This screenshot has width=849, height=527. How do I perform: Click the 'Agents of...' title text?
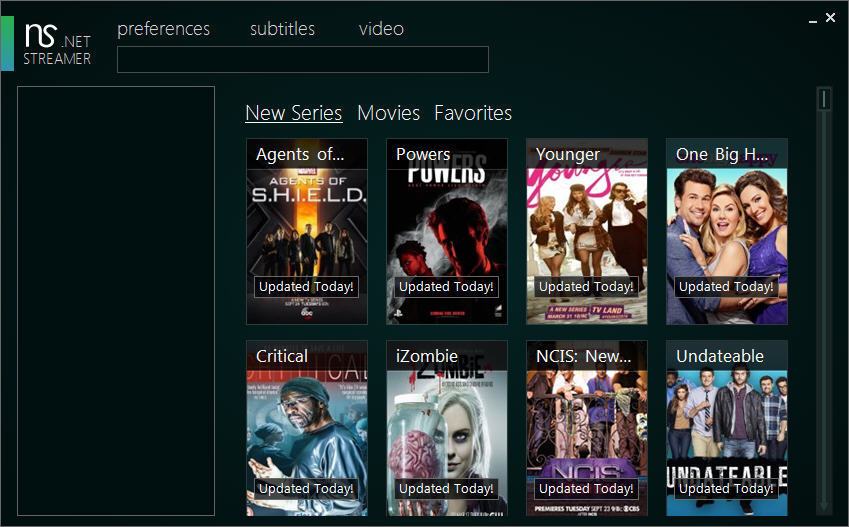tap(300, 154)
